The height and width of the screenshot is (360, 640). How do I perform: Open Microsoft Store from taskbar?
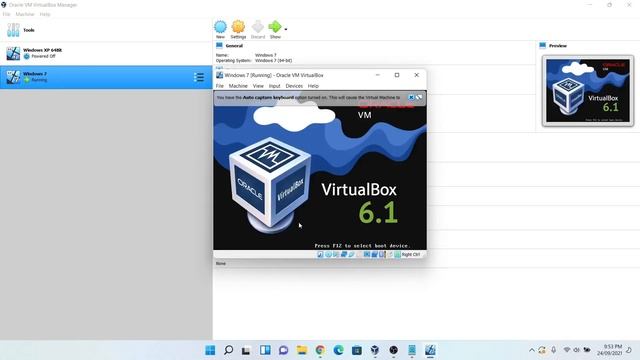(357, 350)
